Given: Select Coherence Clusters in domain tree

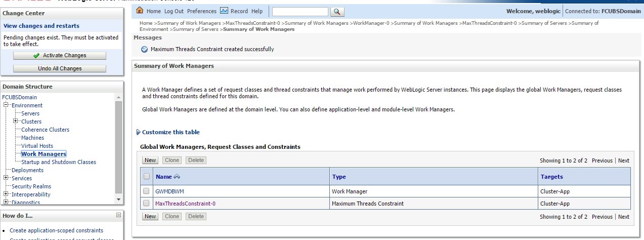Looking at the screenshot, I should (45, 130).
